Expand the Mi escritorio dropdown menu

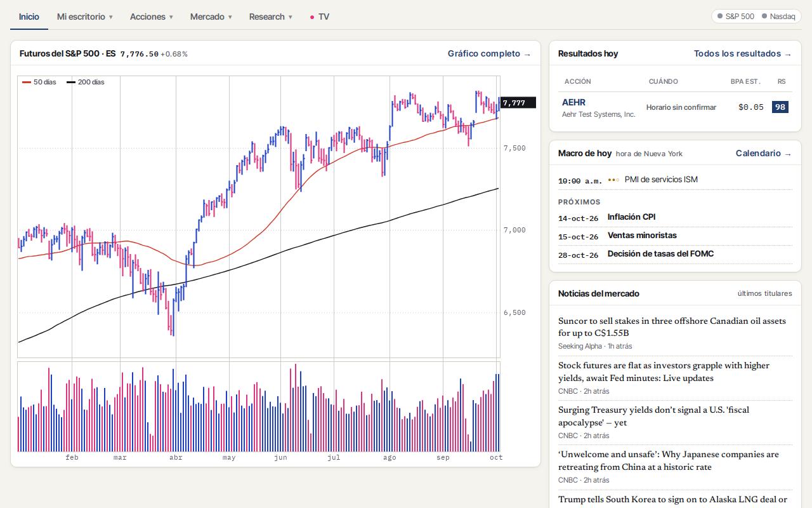[84, 17]
